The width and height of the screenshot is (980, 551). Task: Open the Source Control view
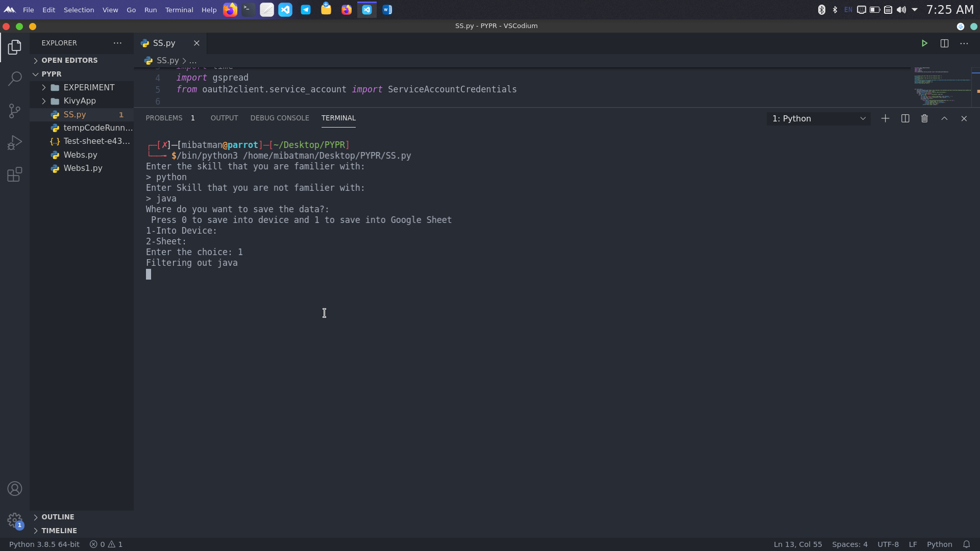15,111
